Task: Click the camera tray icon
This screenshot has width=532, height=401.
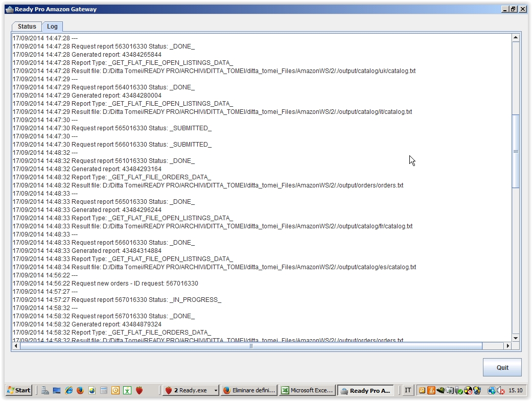Action: (x=450, y=390)
